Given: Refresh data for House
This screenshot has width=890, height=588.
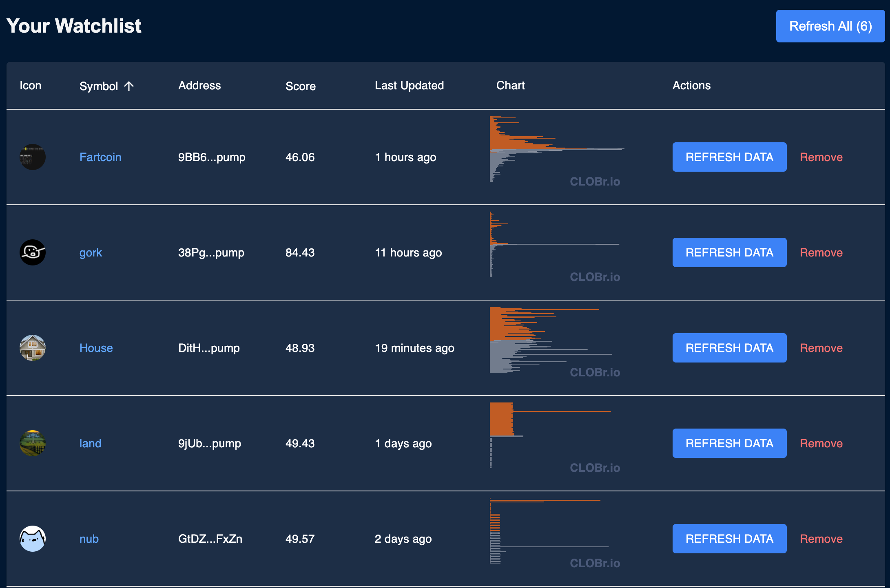Looking at the screenshot, I should pyautogui.click(x=729, y=348).
